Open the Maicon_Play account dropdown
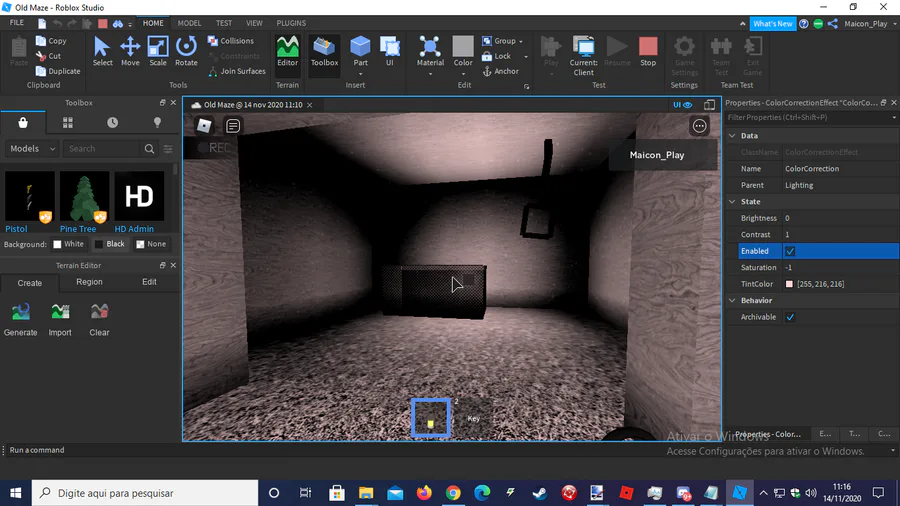This screenshot has width=900, height=506. point(871,24)
